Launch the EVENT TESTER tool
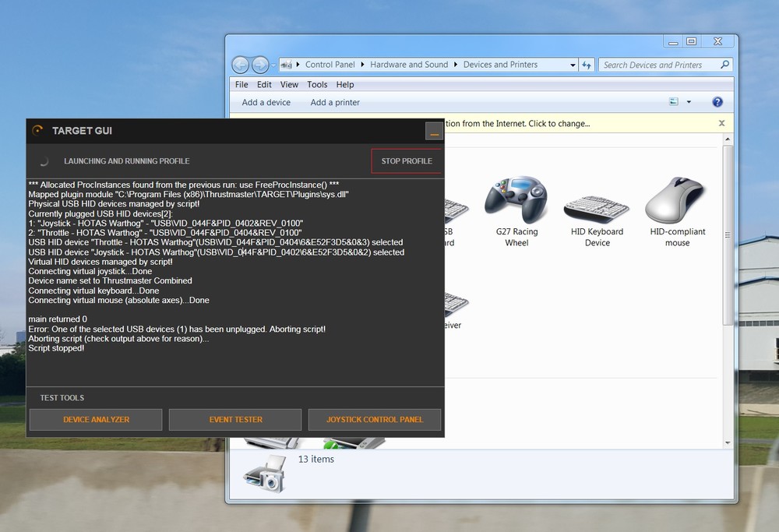Image resolution: width=779 pixels, height=532 pixels. click(235, 420)
